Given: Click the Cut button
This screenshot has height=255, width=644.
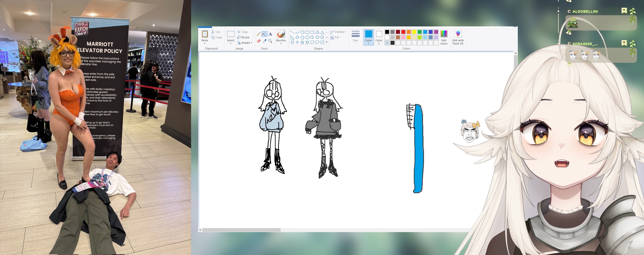Looking at the screenshot, I should coord(216,32).
